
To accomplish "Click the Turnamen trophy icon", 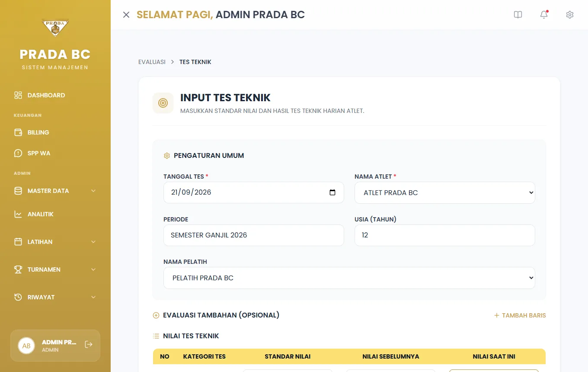I will tap(18, 269).
